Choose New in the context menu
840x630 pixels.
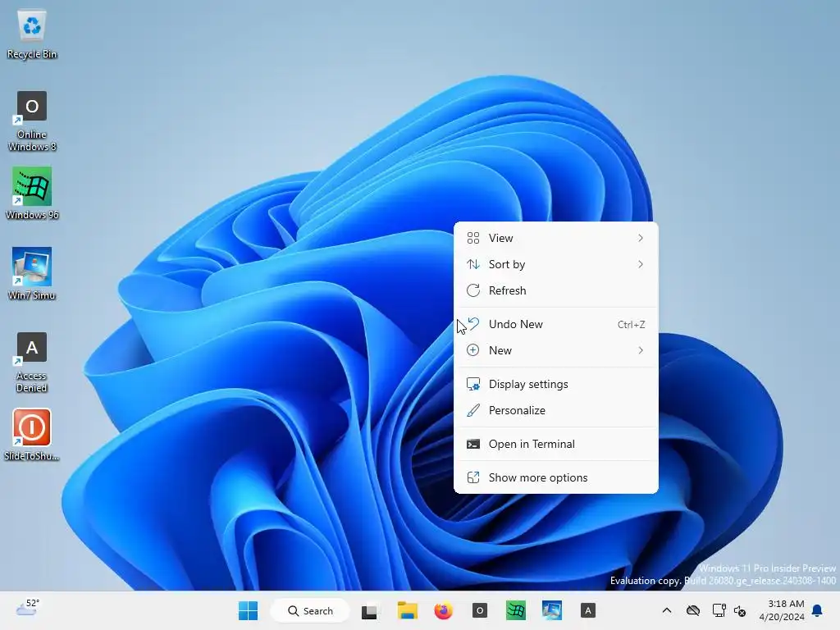coord(555,350)
